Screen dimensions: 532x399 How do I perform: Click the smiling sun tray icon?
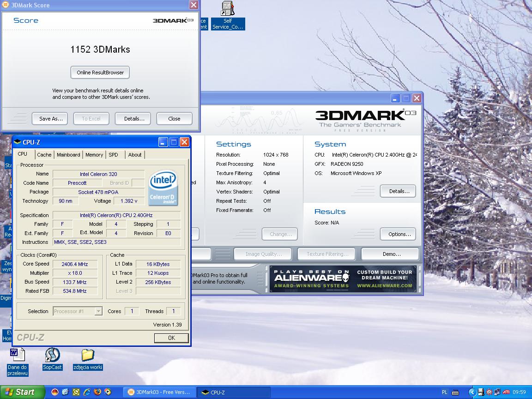click(489, 392)
